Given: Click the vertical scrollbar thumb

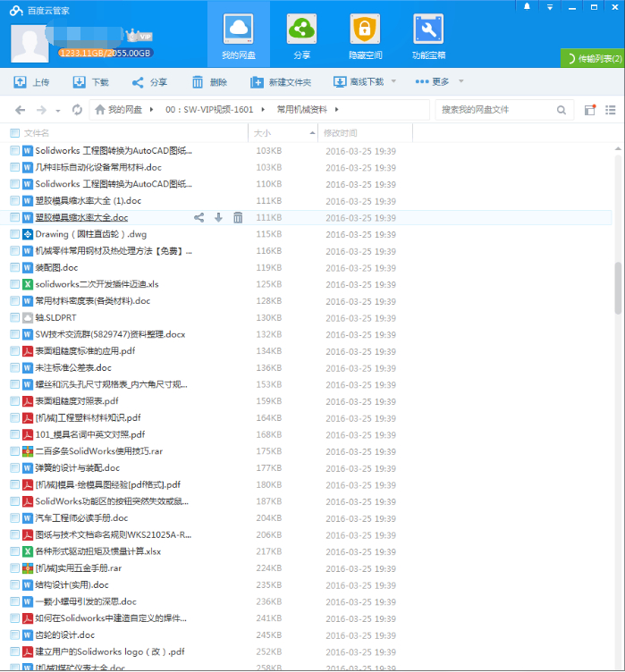Looking at the screenshot, I should click(x=618, y=288).
